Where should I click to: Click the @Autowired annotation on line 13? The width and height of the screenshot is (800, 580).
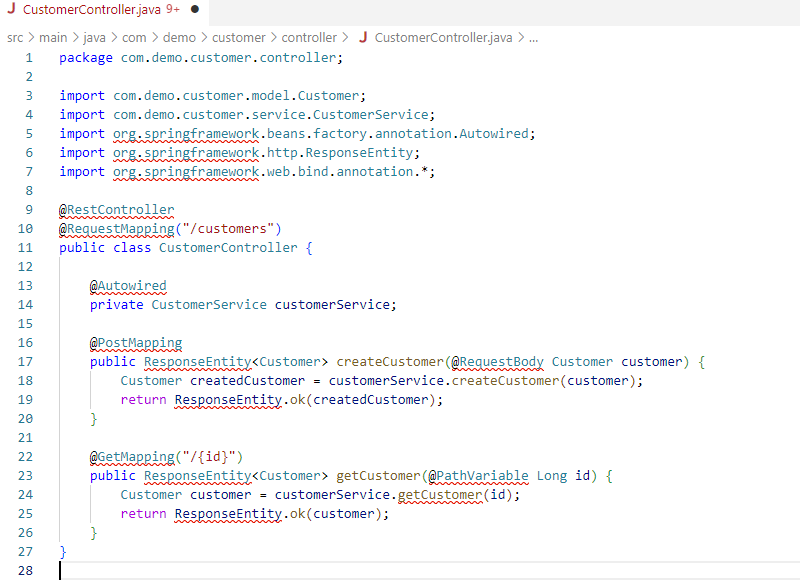128,286
